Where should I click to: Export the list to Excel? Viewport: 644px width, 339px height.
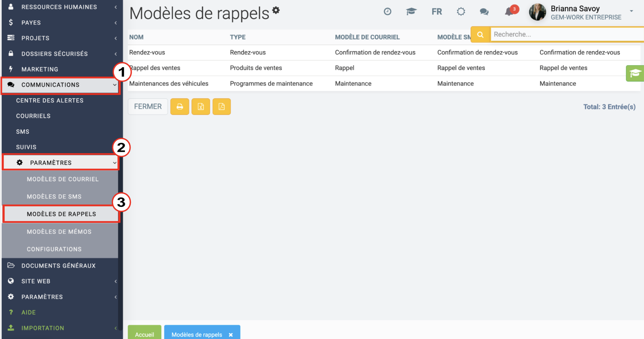(x=201, y=107)
